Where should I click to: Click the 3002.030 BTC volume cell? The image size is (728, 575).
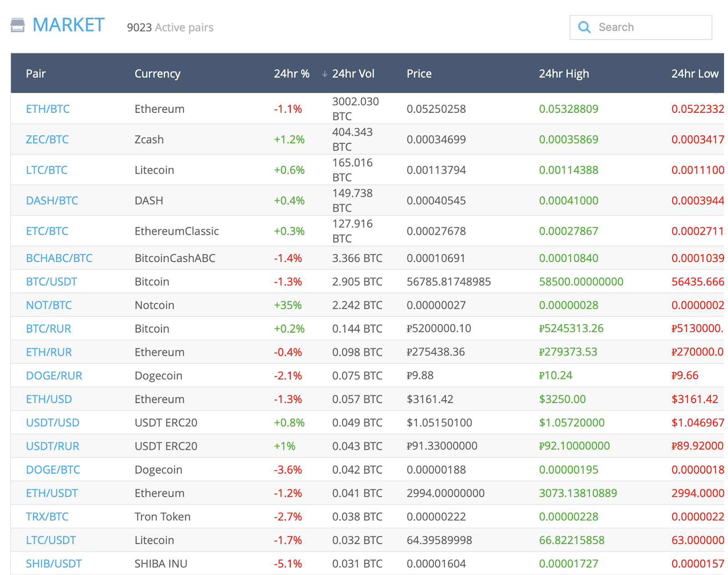355,109
